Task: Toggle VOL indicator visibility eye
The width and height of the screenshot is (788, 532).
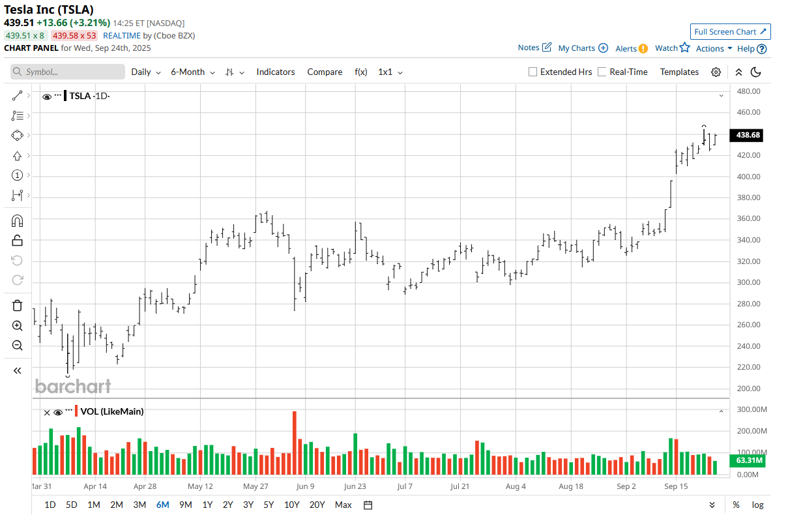Action: click(x=58, y=412)
